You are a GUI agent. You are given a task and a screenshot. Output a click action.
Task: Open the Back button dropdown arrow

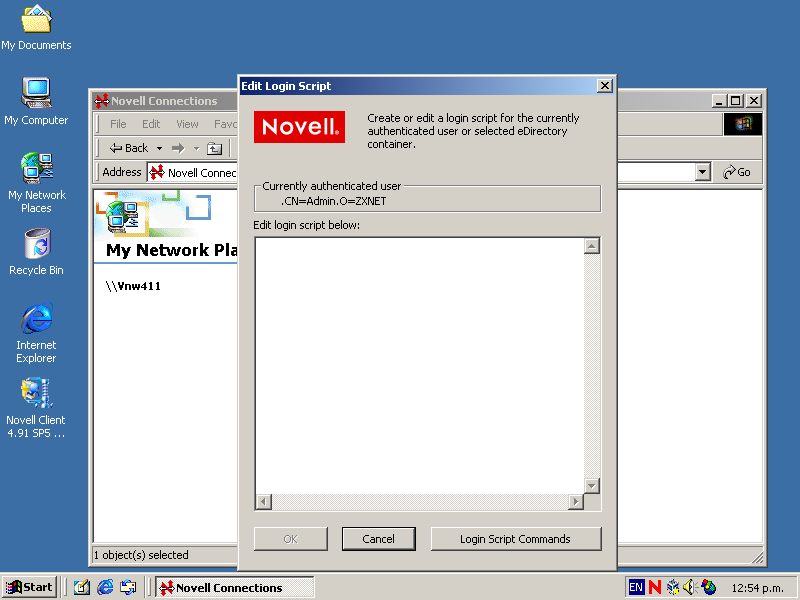159,148
